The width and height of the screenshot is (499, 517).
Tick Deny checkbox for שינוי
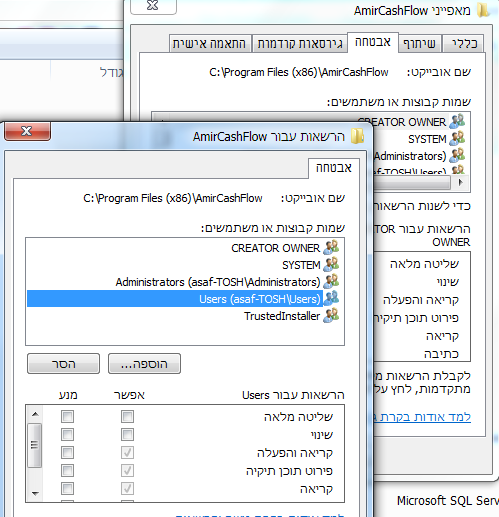[x=67, y=434]
